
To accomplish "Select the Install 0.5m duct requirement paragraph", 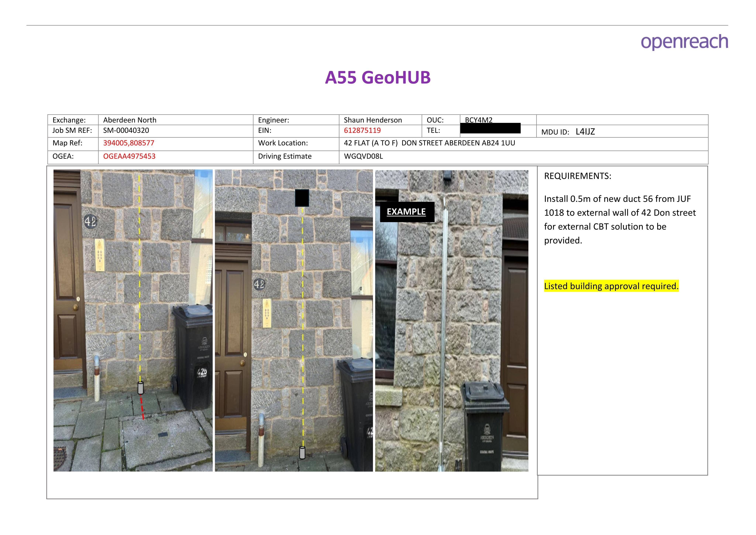I will [620, 219].
